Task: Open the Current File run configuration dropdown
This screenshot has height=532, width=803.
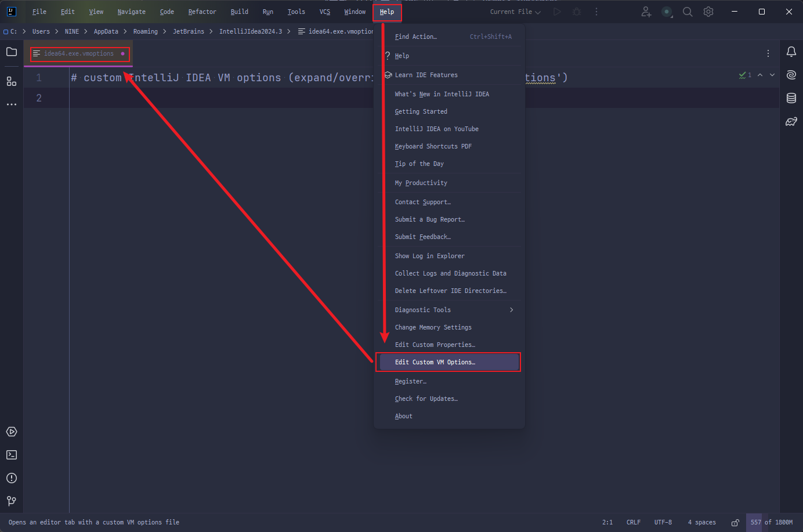Action: point(515,12)
